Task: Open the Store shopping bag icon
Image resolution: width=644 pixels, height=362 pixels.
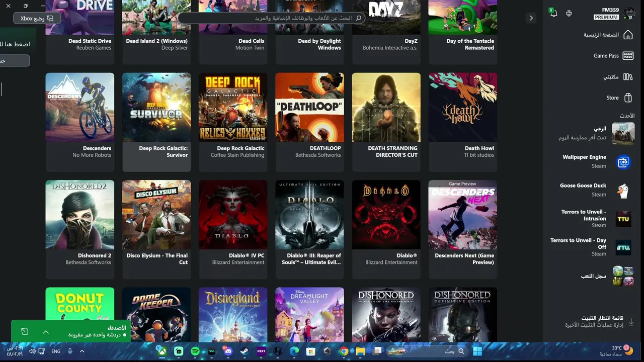Action: [628, 98]
